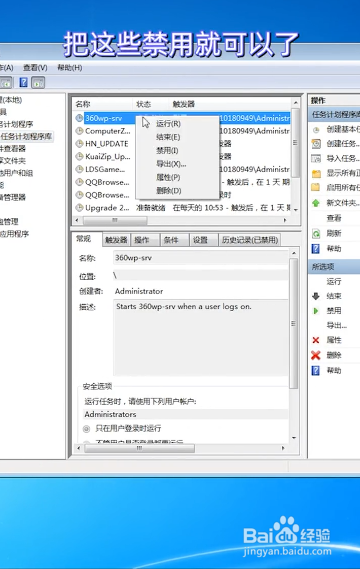The height and width of the screenshot is (569, 360).
Task: Click details pane horizontal scrollbar right arrow
Action: click(x=283, y=449)
